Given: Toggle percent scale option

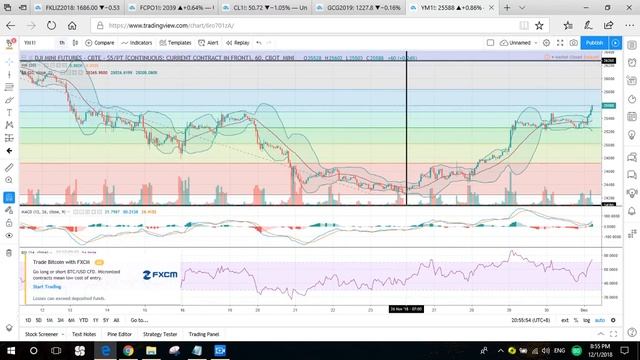Looking at the screenshot, I should pyautogui.click(x=576, y=320).
